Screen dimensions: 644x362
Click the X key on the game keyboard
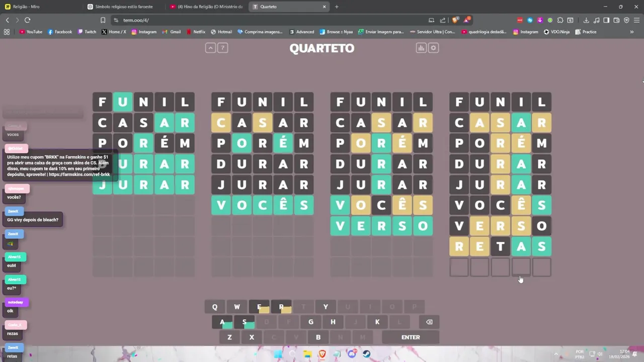click(x=252, y=337)
